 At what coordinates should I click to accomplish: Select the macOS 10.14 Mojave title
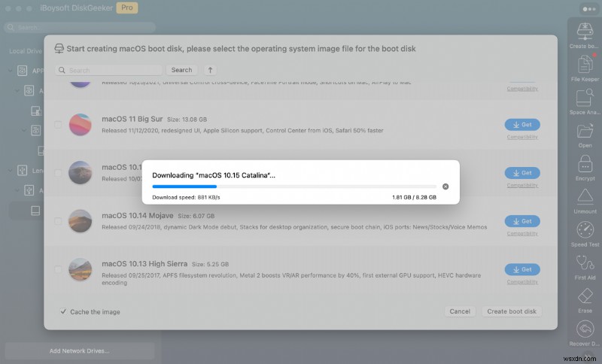click(138, 216)
